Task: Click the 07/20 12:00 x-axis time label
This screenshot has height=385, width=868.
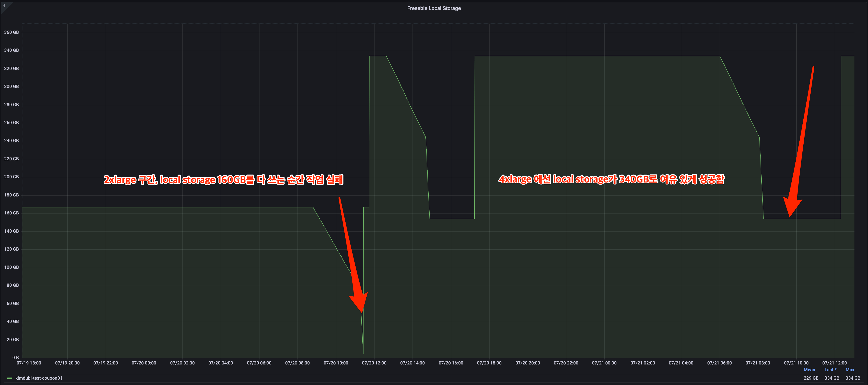Action: [374, 363]
